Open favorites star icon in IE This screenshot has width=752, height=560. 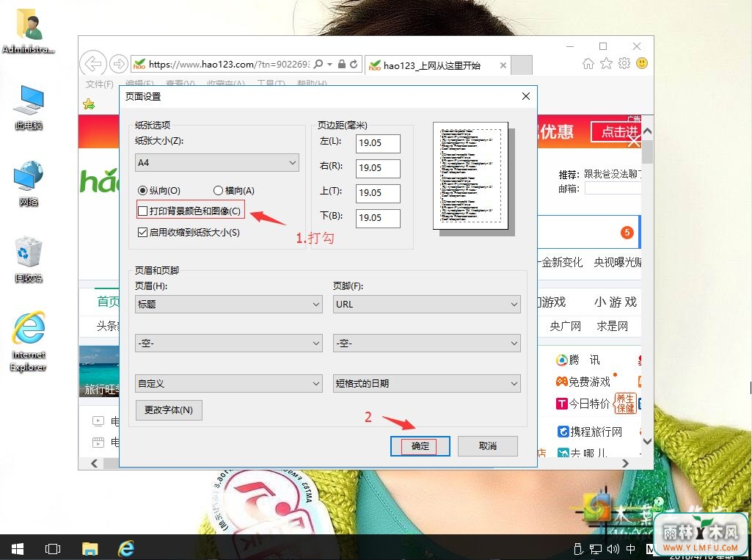click(606, 63)
